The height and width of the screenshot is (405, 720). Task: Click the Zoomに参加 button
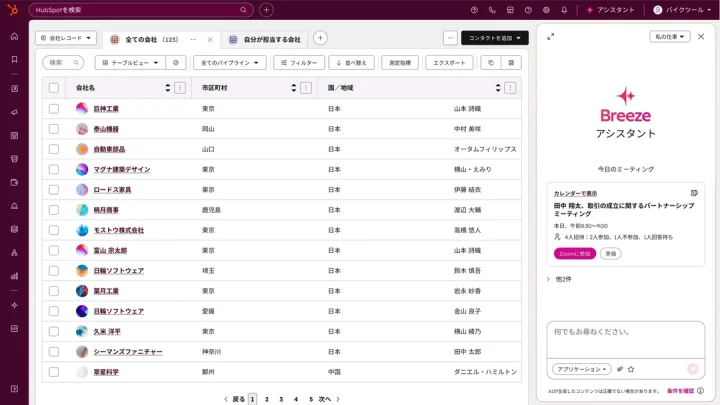(574, 253)
